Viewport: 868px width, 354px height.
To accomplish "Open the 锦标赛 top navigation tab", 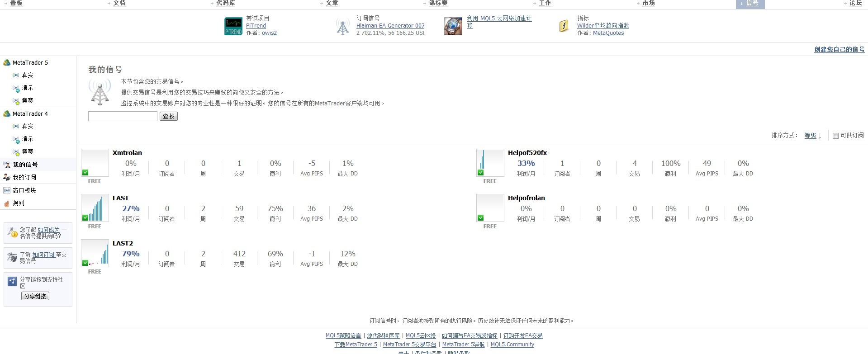I will [x=438, y=3].
